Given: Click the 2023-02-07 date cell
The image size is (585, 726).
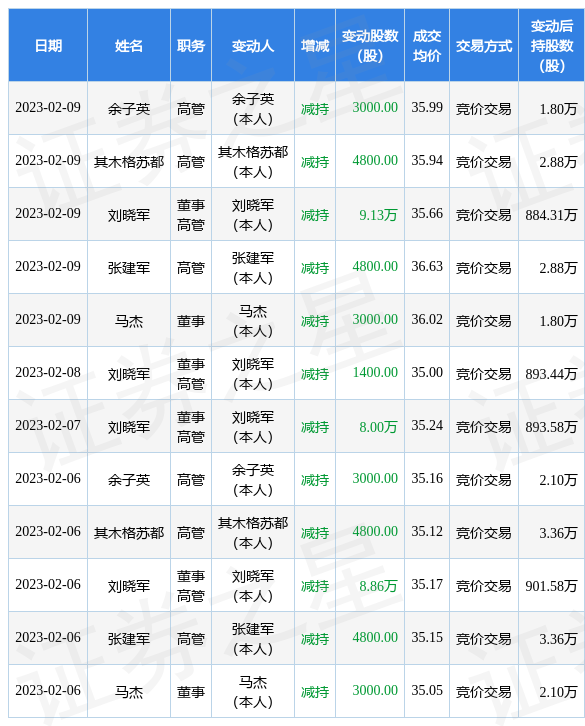Looking at the screenshot, I should click(x=48, y=426).
